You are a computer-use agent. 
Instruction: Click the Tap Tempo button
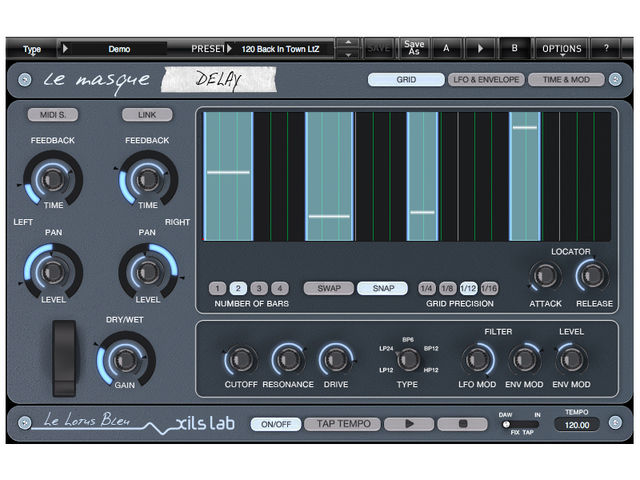point(343,424)
